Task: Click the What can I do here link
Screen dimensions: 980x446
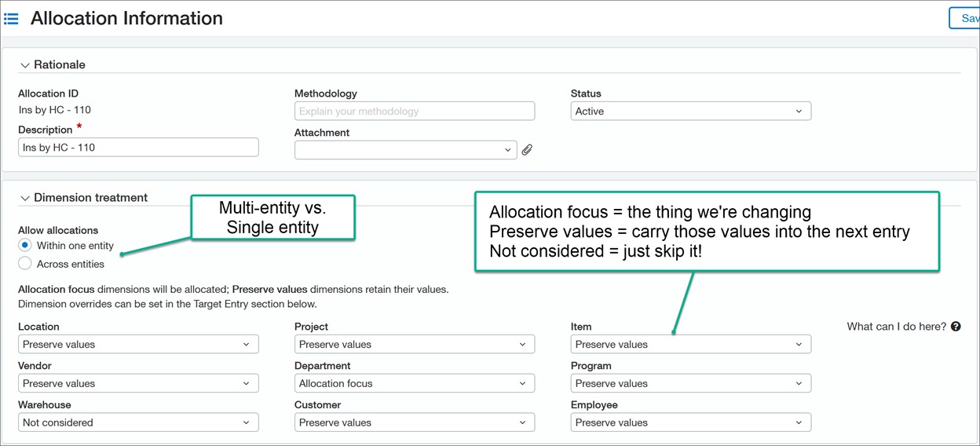Action: pos(897,327)
